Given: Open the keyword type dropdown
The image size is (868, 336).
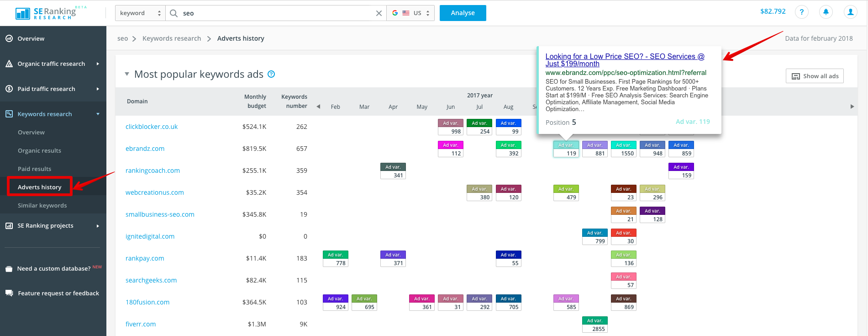Looking at the screenshot, I should 140,13.
